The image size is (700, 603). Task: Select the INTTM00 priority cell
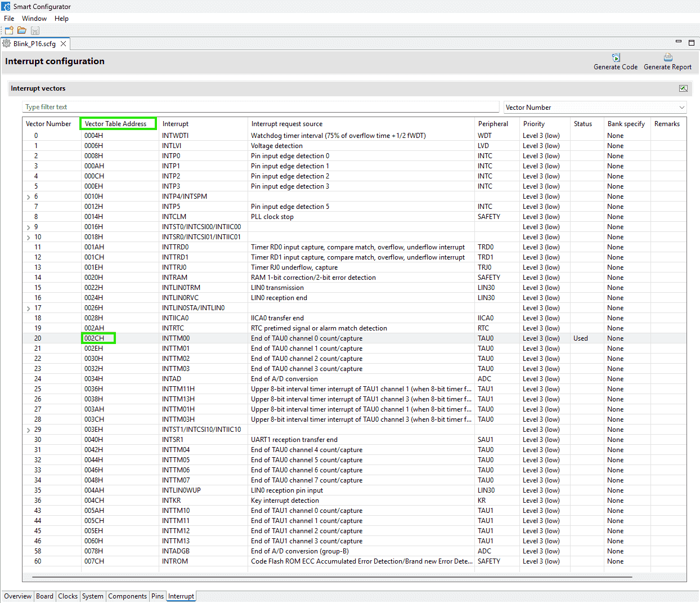541,338
